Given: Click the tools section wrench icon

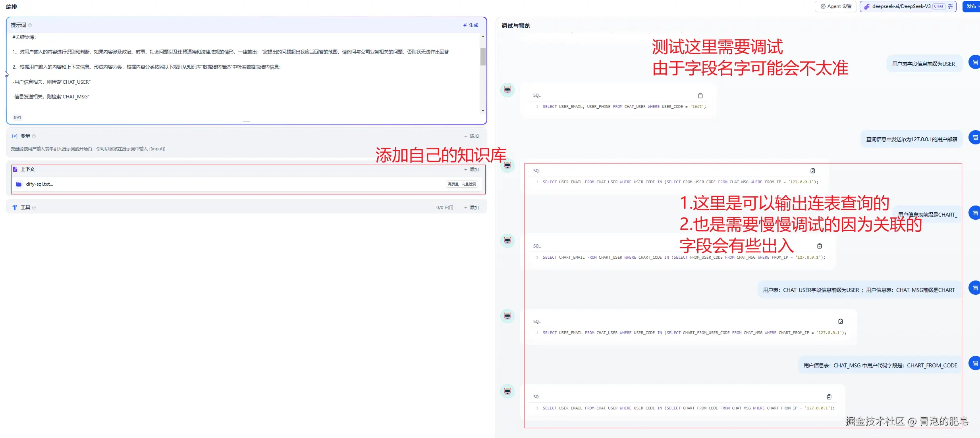Looking at the screenshot, I should pyautogui.click(x=15, y=207).
